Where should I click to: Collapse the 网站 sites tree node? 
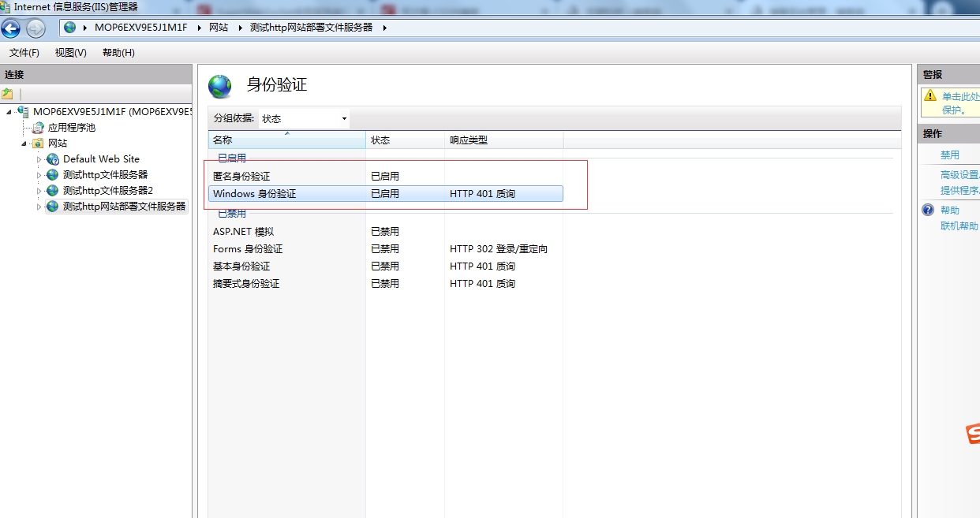pos(24,143)
